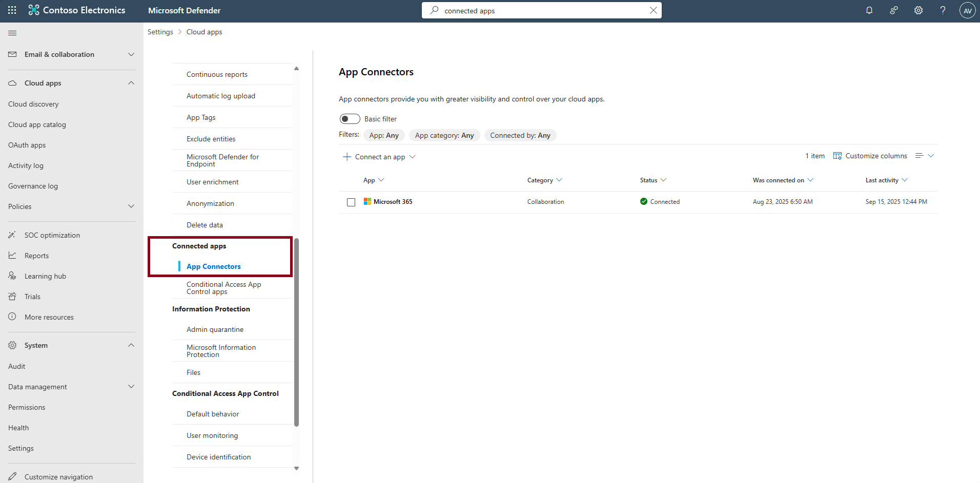980x483 pixels.
Task: Click the Microsoft 365 logo icon
Action: 367,202
